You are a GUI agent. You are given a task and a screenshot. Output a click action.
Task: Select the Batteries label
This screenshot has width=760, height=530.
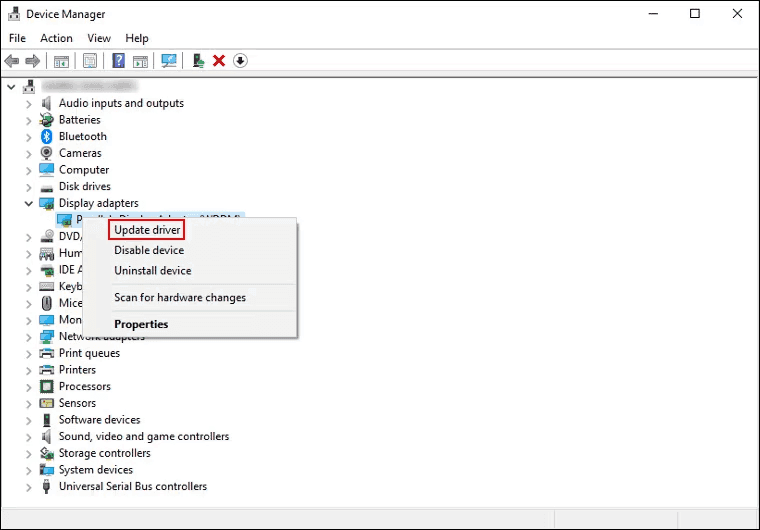coord(79,119)
